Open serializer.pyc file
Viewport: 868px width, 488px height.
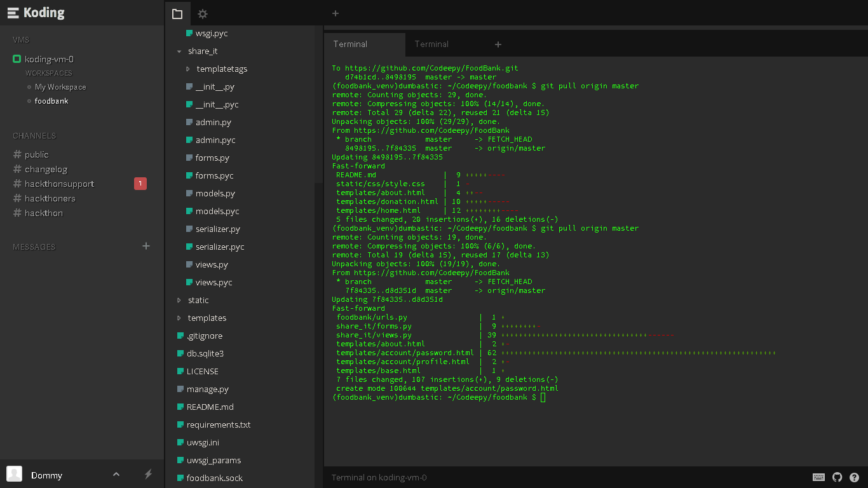pyautogui.click(x=220, y=247)
